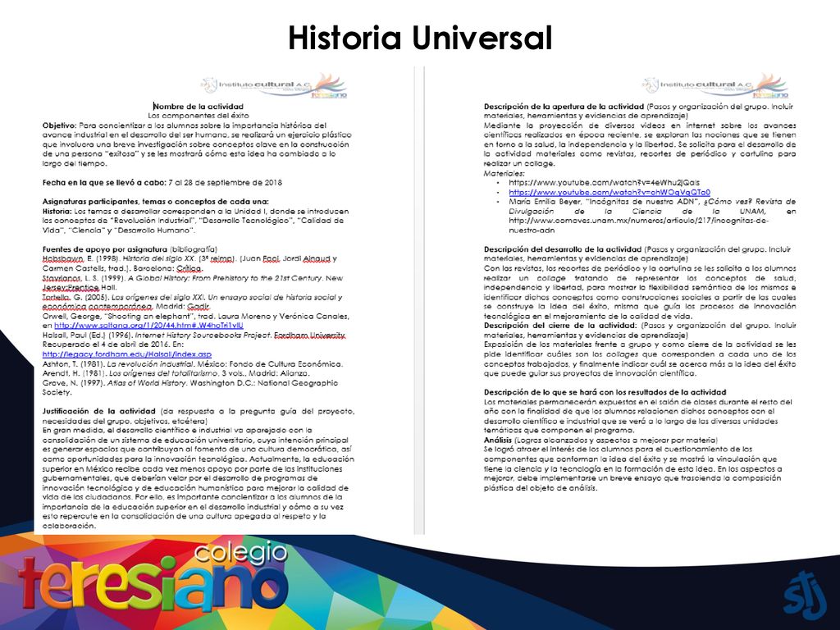Open the saltana.org Orwell essay link
The image size is (840, 630).
(148, 326)
